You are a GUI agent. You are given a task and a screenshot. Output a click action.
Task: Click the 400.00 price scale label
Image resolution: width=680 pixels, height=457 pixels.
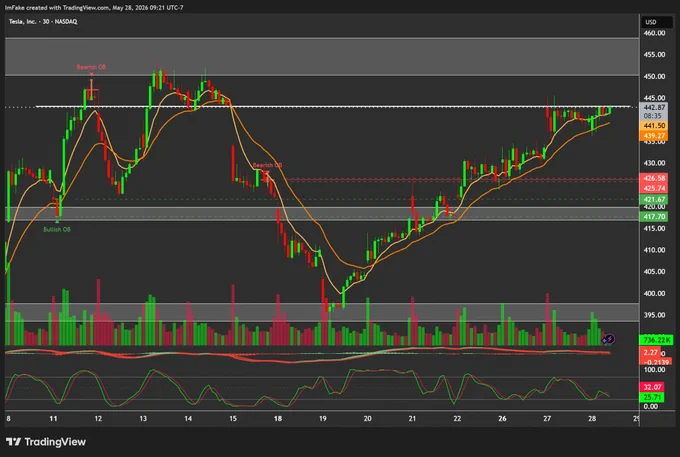(654, 293)
